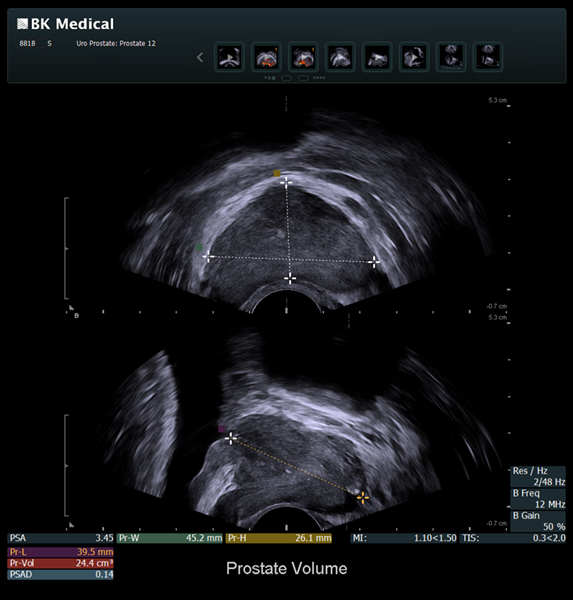Select the right caliper of the width measurement

coord(374,262)
